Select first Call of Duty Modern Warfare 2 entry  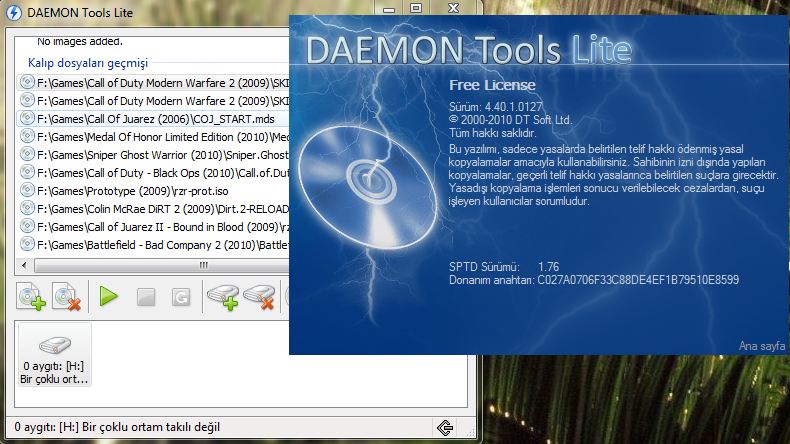[x=154, y=83]
